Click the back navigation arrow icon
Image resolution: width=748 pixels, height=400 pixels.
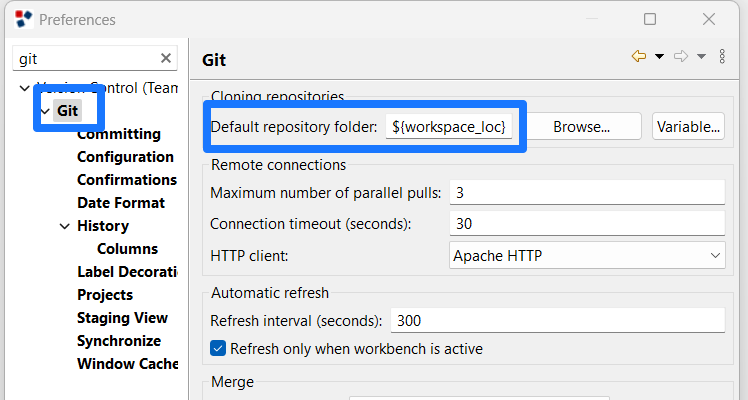[x=638, y=56]
